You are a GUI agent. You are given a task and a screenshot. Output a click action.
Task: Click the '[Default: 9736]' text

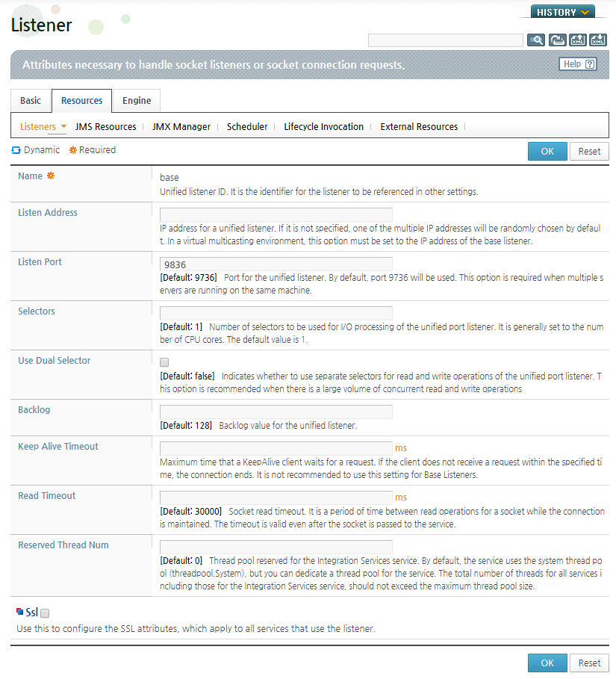(x=189, y=278)
